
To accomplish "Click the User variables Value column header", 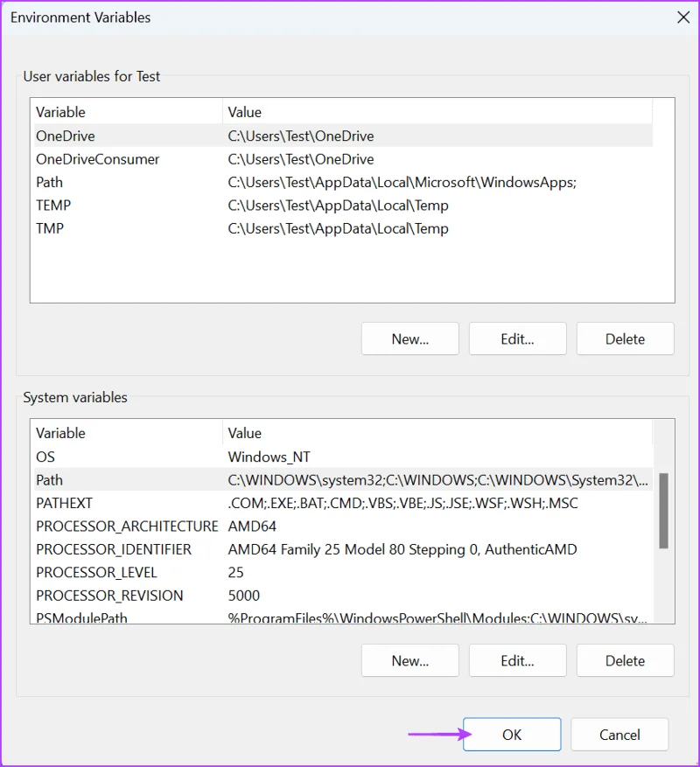I will click(x=437, y=112).
